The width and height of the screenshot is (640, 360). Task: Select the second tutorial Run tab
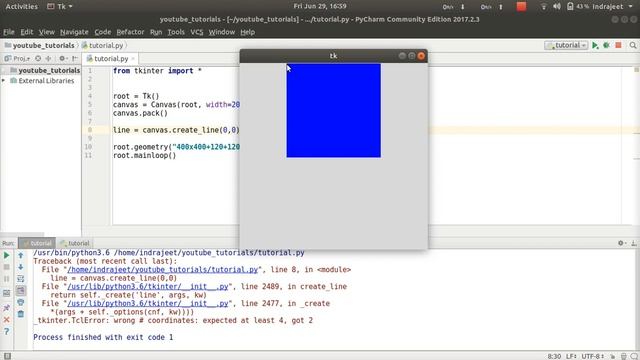click(x=74, y=243)
